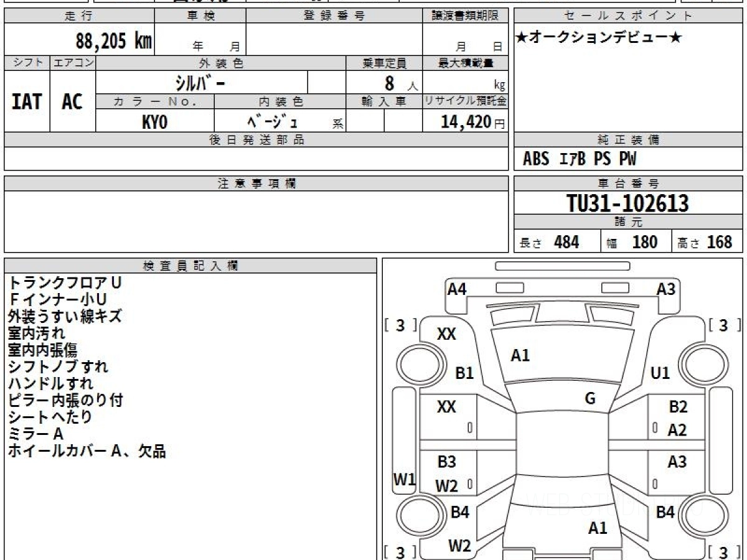Click the 車検 header cell
This screenshot has height=560, width=747.
(200, 16)
